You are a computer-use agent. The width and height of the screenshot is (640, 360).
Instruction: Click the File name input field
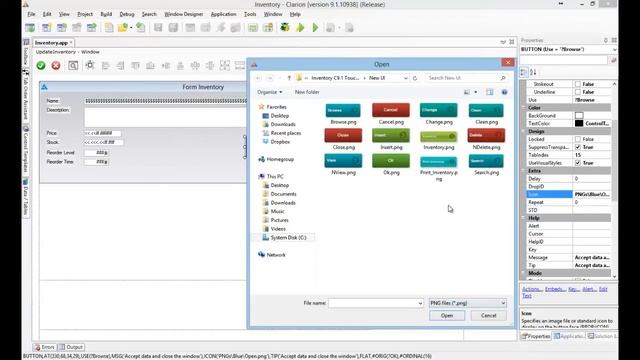coord(373,303)
